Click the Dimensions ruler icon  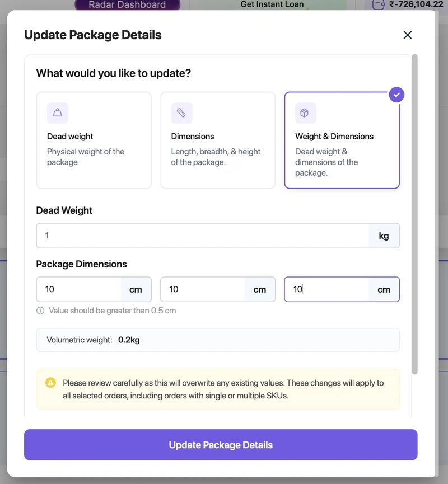181,112
